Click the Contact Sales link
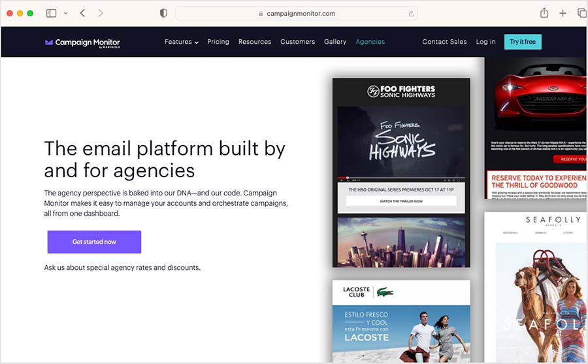 tap(444, 42)
